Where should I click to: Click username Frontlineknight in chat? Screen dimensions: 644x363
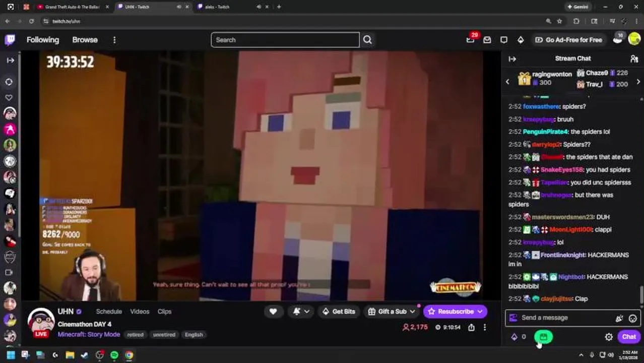tap(563, 255)
